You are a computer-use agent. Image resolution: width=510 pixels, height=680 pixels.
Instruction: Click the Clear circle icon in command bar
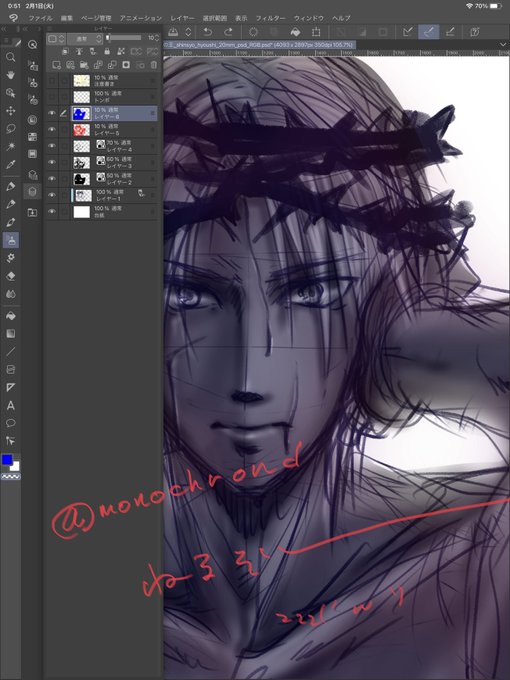[x=253, y=32]
